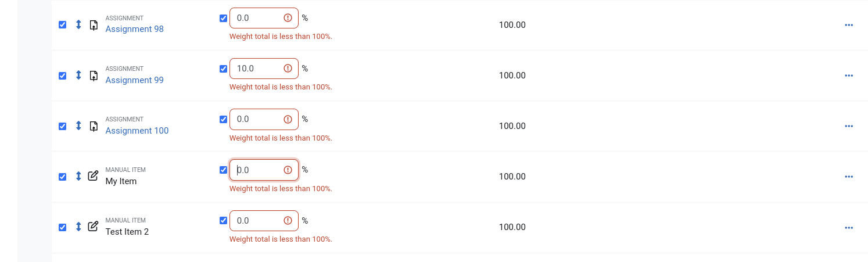The width and height of the screenshot is (868, 262).
Task: Click the move icon beside My Item
Action: pyautogui.click(x=78, y=176)
